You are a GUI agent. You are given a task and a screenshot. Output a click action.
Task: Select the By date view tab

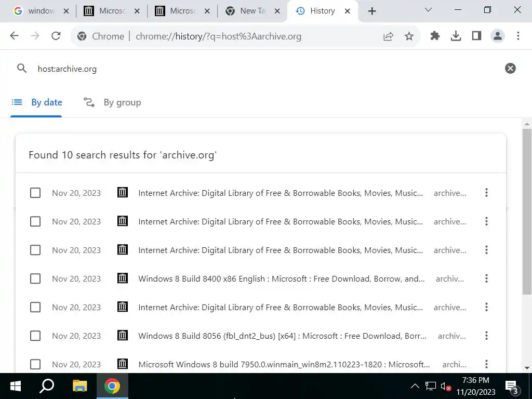pos(36,102)
